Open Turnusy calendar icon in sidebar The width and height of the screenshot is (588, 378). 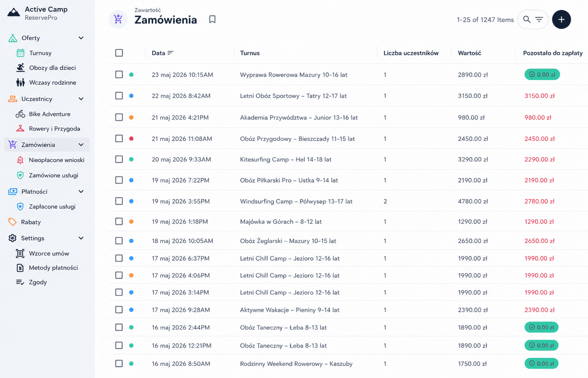20,53
